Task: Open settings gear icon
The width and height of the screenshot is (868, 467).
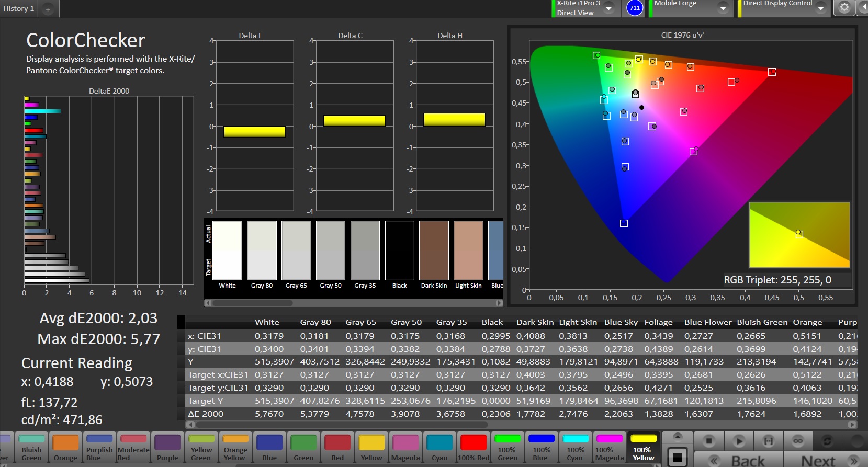Action: (x=844, y=7)
